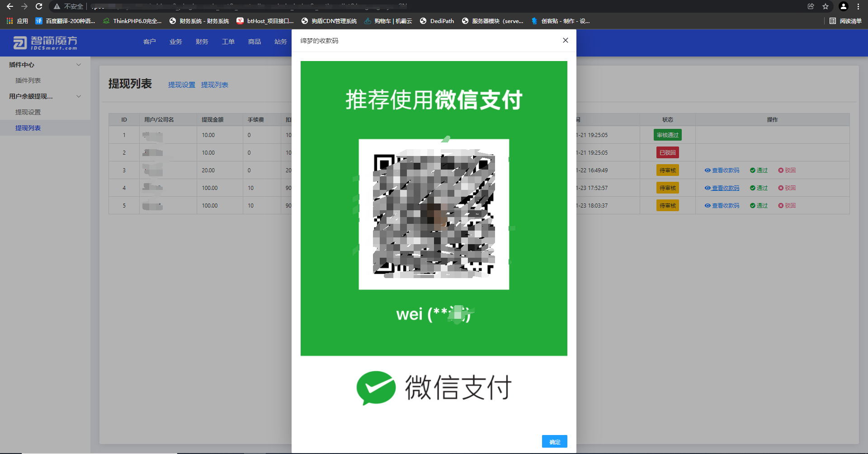The height and width of the screenshot is (454, 868).
Task: Go back in browser history
Action: pyautogui.click(x=10, y=6)
